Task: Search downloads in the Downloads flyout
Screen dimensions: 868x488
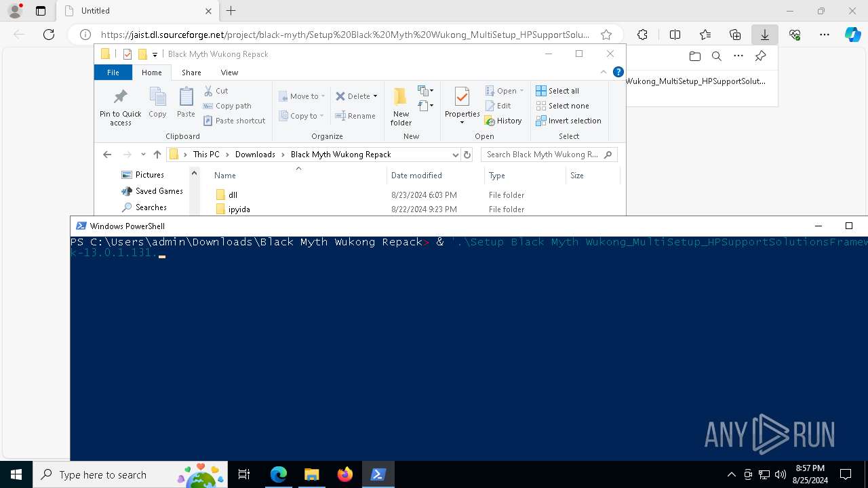Action: pos(716,56)
